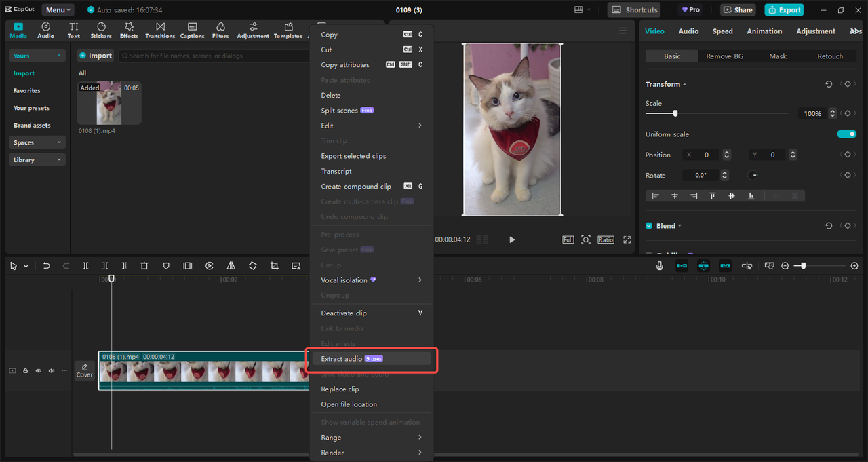The image size is (868, 462).
Task: Click the preview fullscreen expand icon
Action: pos(627,239)
